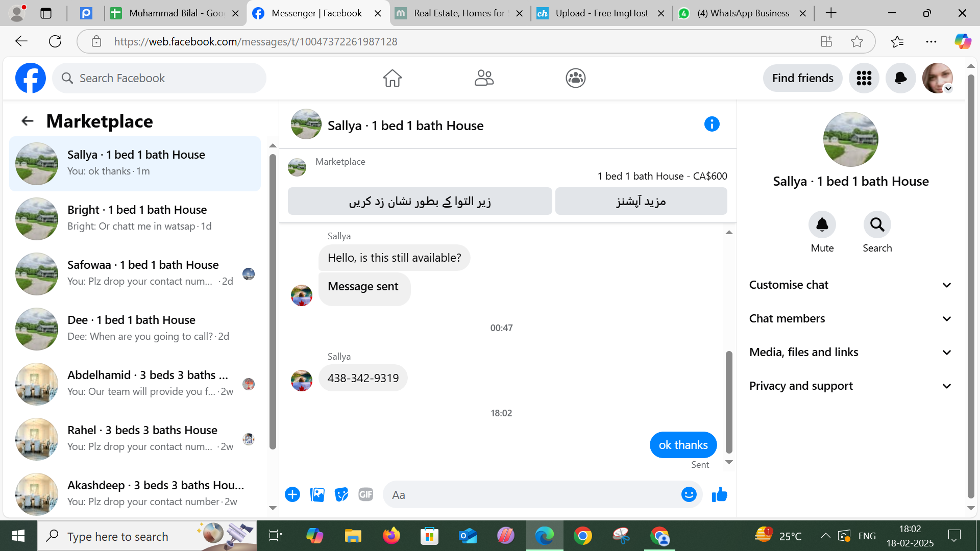
Task: Open the emoji picker in message box
Action: click(689, 494)
